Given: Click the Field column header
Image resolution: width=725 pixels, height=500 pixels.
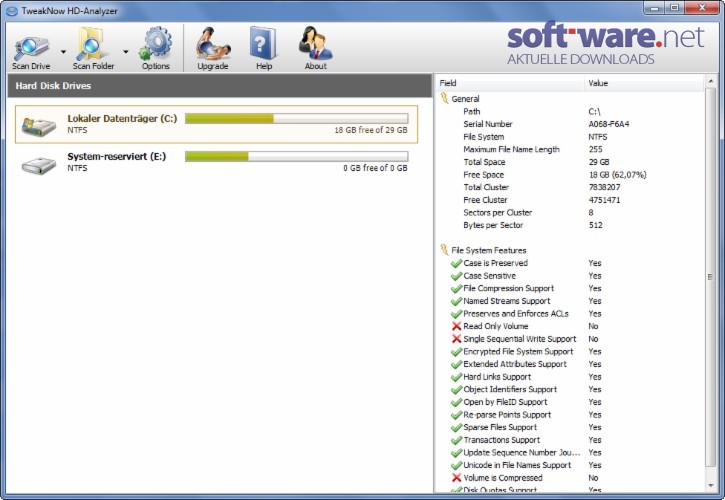Looking at the screenshot, I should (x=510, y=83).
